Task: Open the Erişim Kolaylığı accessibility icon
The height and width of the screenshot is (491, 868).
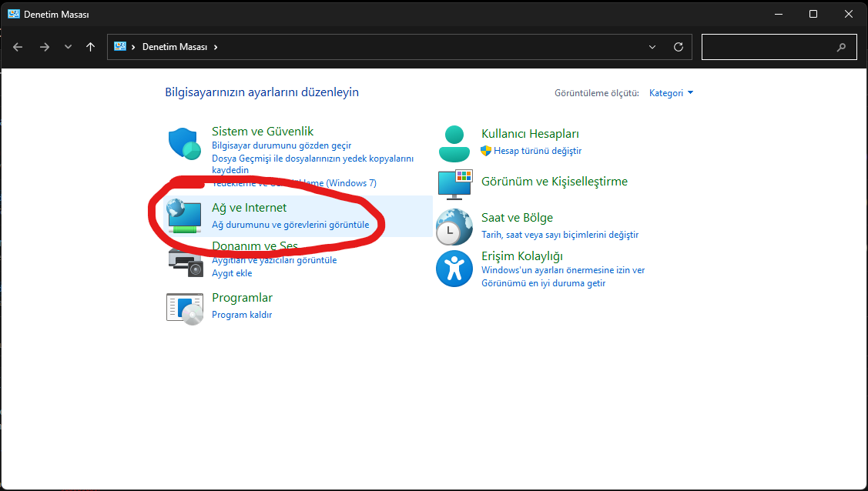Action: (454, 269)
